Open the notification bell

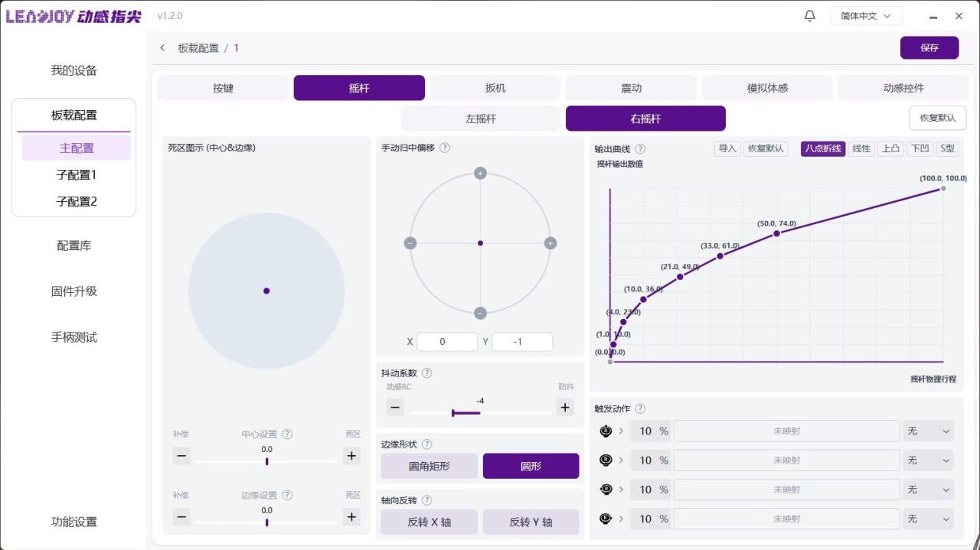pos(810,16)
